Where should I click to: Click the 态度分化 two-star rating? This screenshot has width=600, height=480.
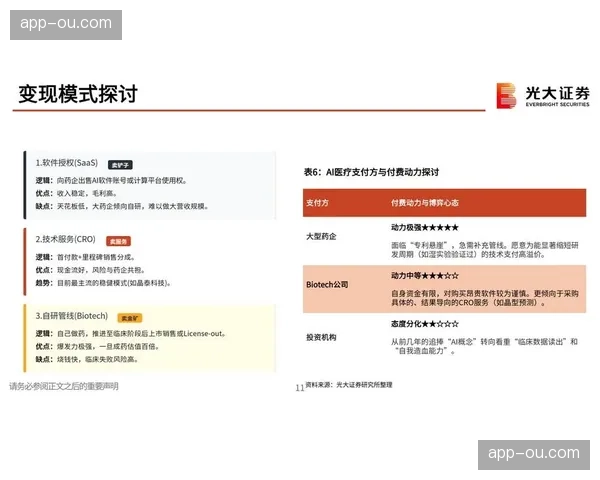pos(424,324)
